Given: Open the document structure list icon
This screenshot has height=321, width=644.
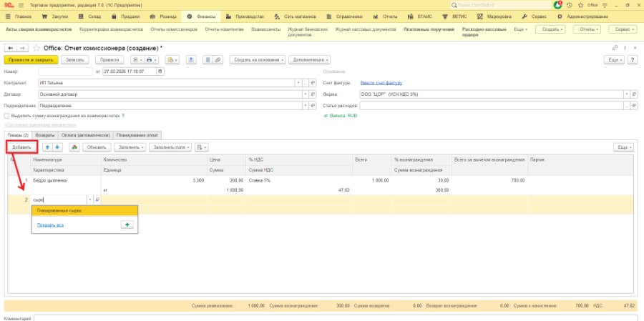Looking at the screenshot, I should 208,60.
